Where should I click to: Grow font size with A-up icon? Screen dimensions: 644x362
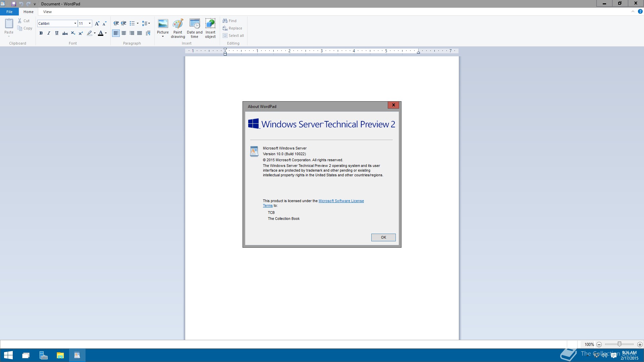(x=97, y=23)
